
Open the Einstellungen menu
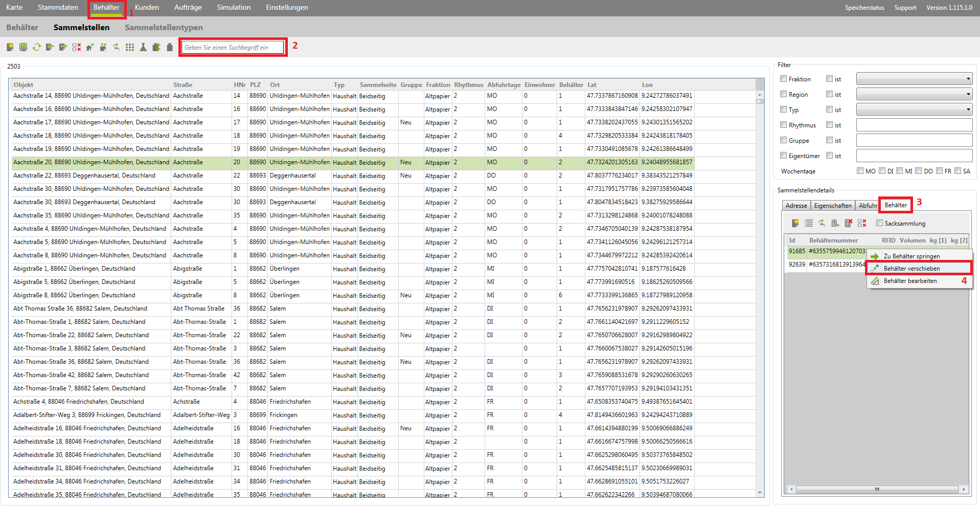pyautogui.click(x=287, y=7)
